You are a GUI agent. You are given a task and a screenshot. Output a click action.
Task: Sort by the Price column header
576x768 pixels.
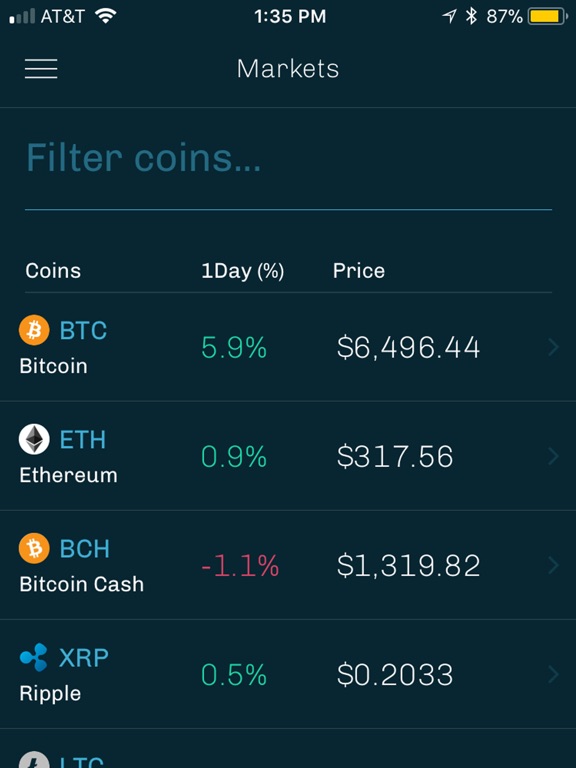[359, 270]
